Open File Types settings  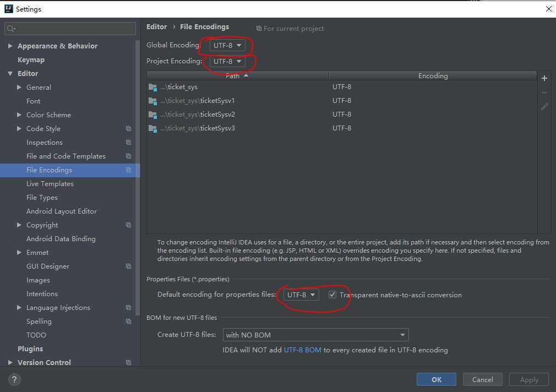tap(42, 198)
